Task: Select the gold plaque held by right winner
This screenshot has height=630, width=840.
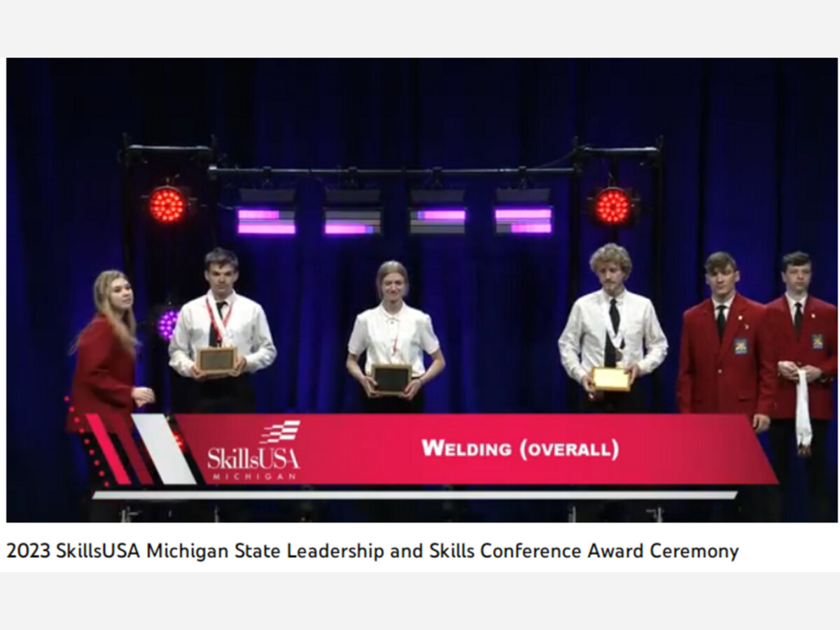Action: (611, 379)
